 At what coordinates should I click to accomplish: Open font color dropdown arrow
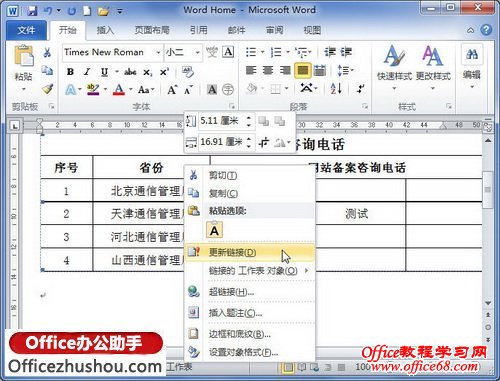coord(131,89)
